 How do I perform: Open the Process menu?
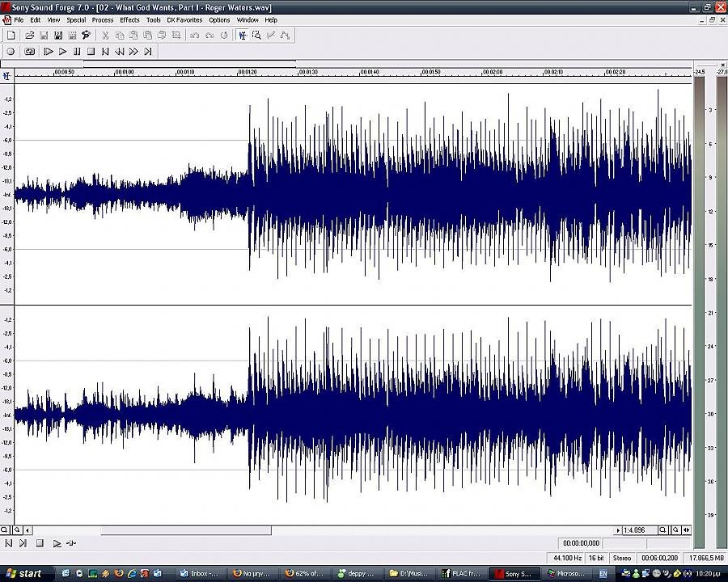point(103,20)
